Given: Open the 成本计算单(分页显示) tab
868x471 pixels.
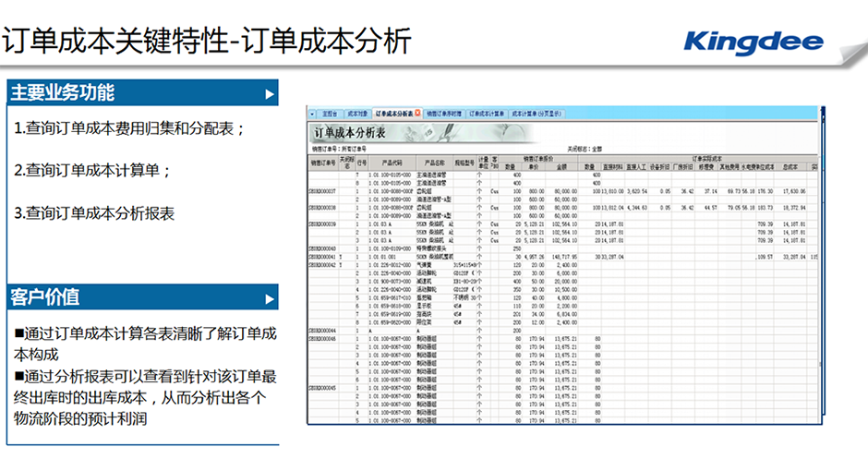Looking at the screenshot, I should pyautogui.click(x=536, y=113).
